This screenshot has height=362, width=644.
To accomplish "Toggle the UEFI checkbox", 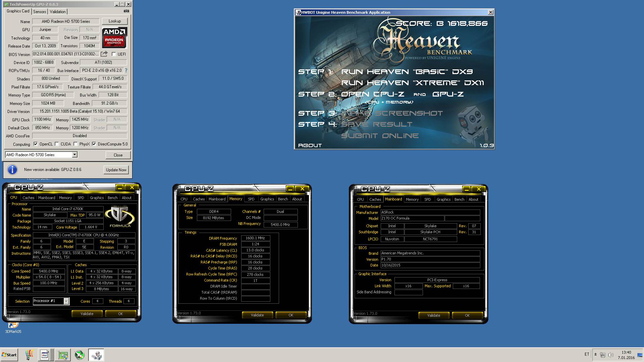I will tap(114, 54).
